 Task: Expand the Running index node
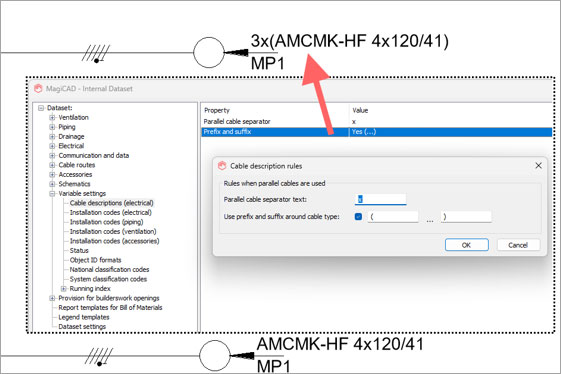(64, 288)
